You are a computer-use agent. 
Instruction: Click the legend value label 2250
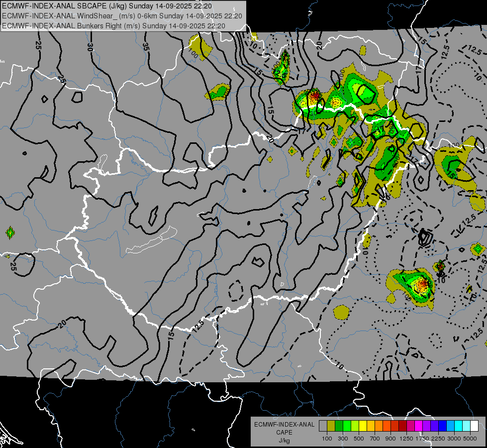(438, 439)
